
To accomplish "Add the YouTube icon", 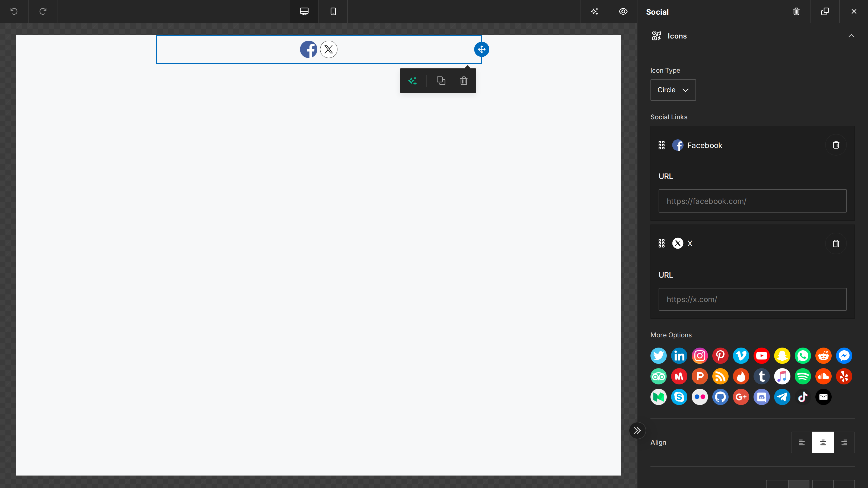I will point(761,356).
